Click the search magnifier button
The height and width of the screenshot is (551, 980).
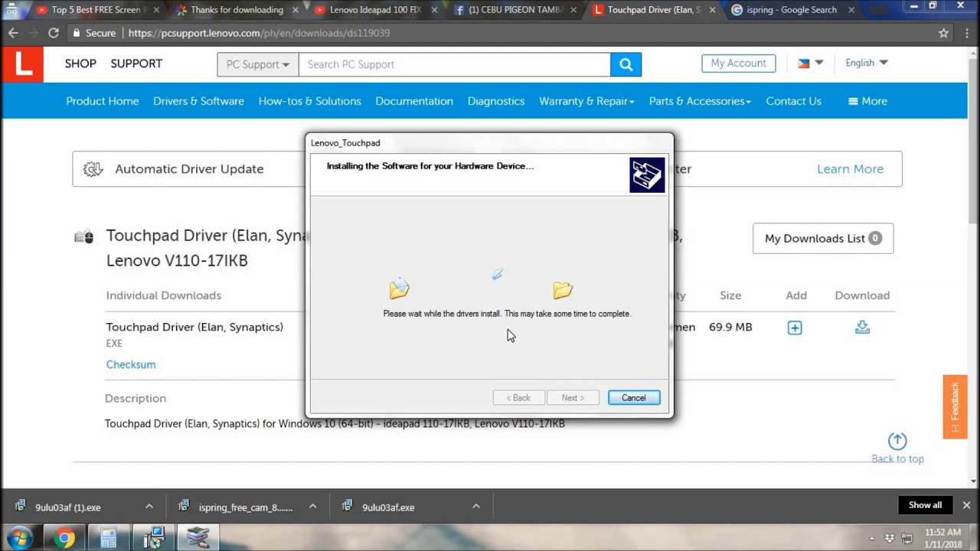(626, 64)
